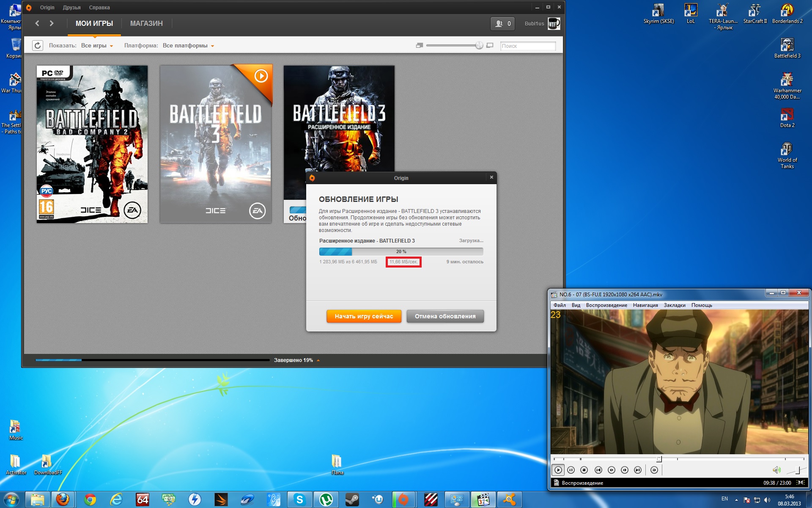Click play badge on Battlefield 3 cover

click(x=261, y=76)
